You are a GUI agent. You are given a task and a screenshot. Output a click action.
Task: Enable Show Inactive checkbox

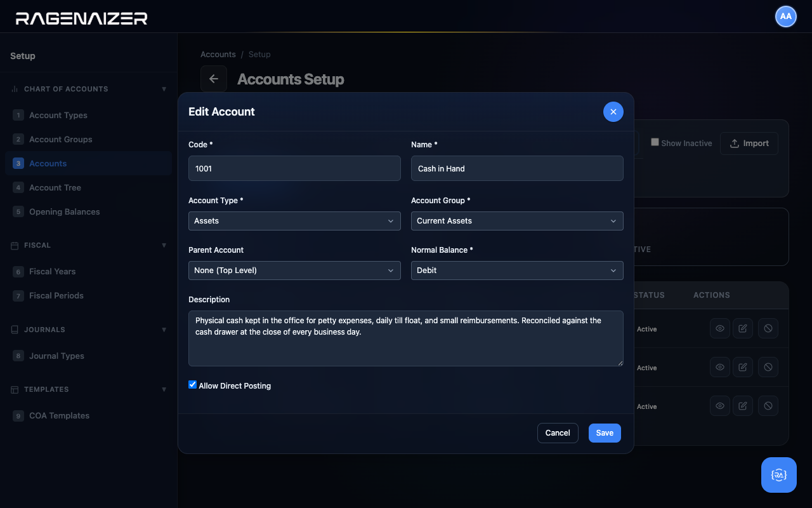coord(655,142)
